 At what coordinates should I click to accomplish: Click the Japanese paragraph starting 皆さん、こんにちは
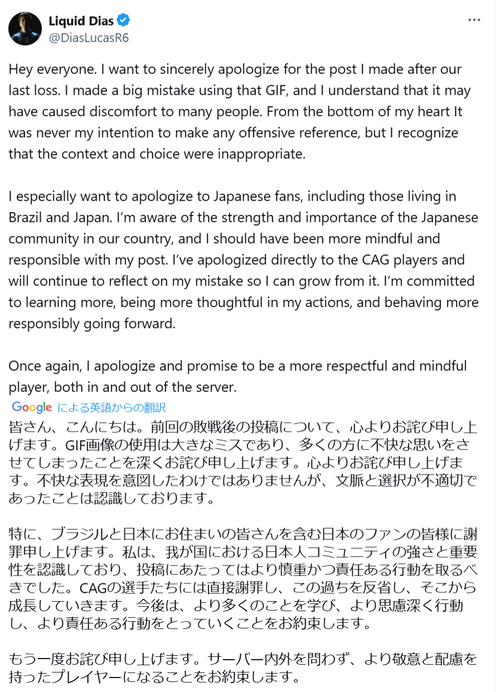click(x=243, y=463)
